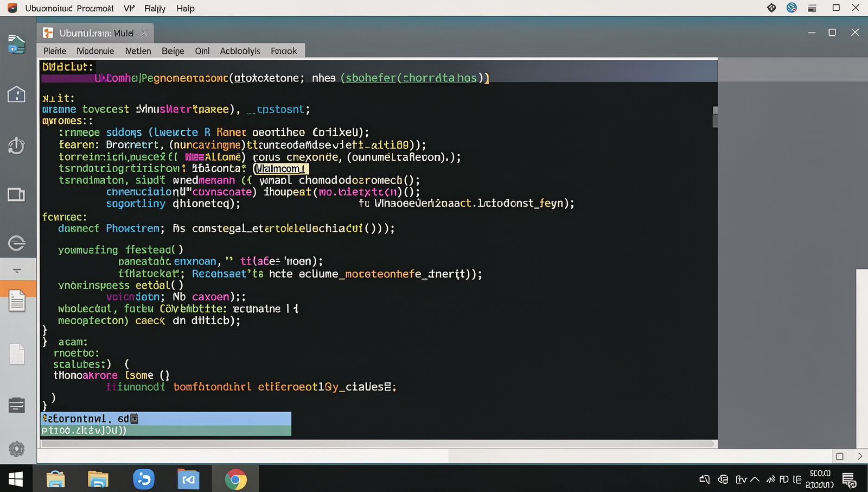Screen dimensions: 868x492
Task: Open the Modonuie menu
Action: (95, 51)
